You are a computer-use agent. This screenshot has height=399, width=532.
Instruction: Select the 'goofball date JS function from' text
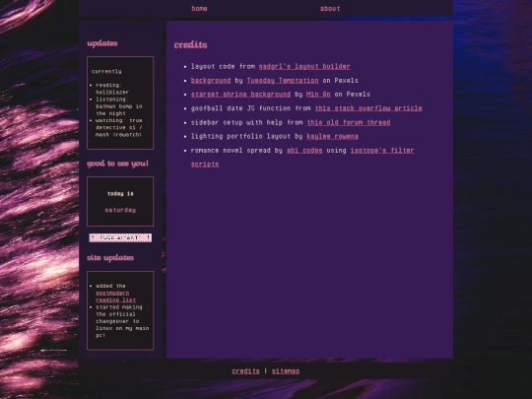pyautogui.click(x=251, y=108)
